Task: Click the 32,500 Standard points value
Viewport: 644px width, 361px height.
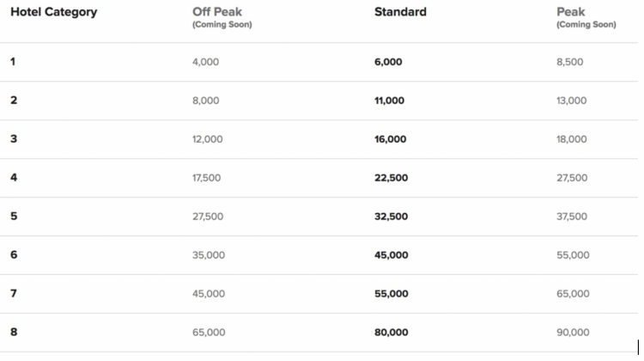Action: point(392,217)
